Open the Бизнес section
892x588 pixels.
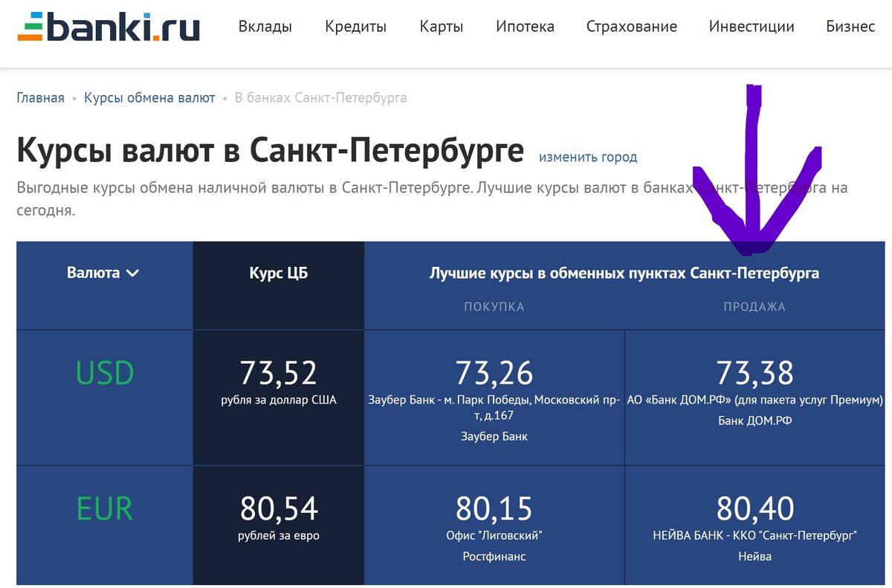[x=850, y=26]
